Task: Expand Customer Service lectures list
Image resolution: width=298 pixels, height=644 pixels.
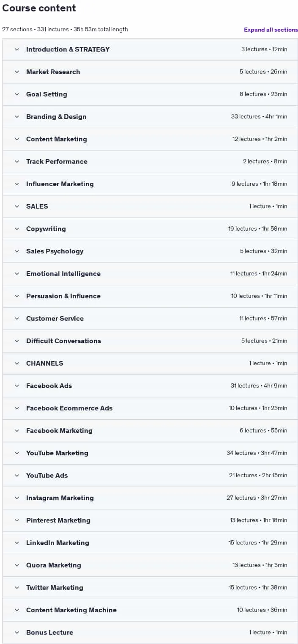Action: 150,318
